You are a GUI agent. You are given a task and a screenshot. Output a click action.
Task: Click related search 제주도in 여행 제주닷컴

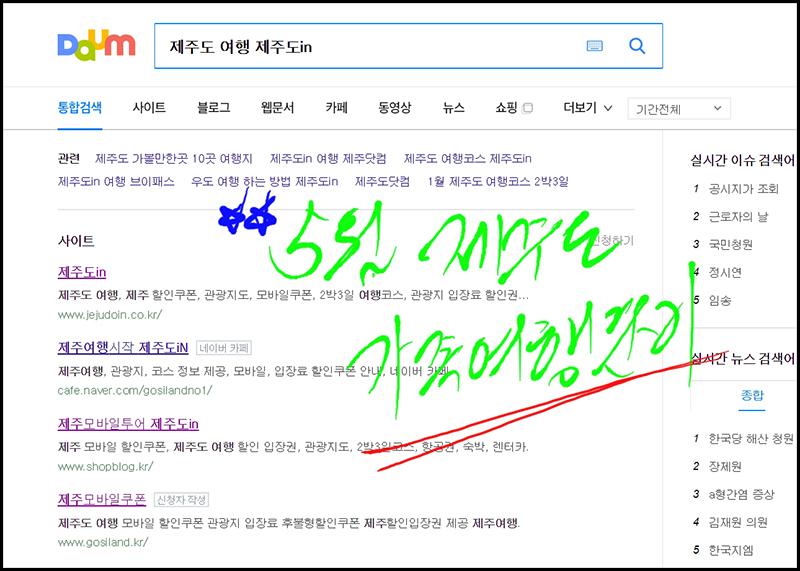click(328, 159)
